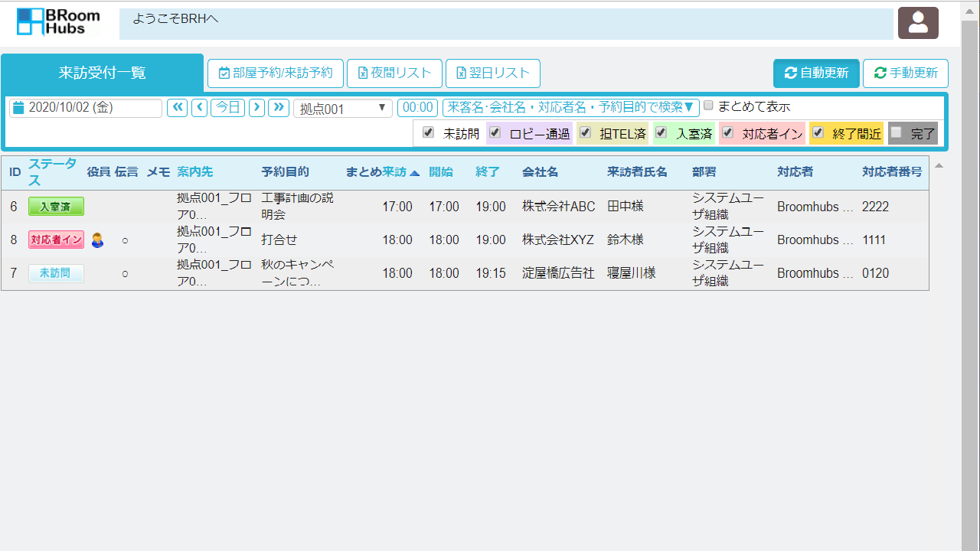
Task: Go to next day with right arrow
Action: pyautogui.click(x=257, y=107)
